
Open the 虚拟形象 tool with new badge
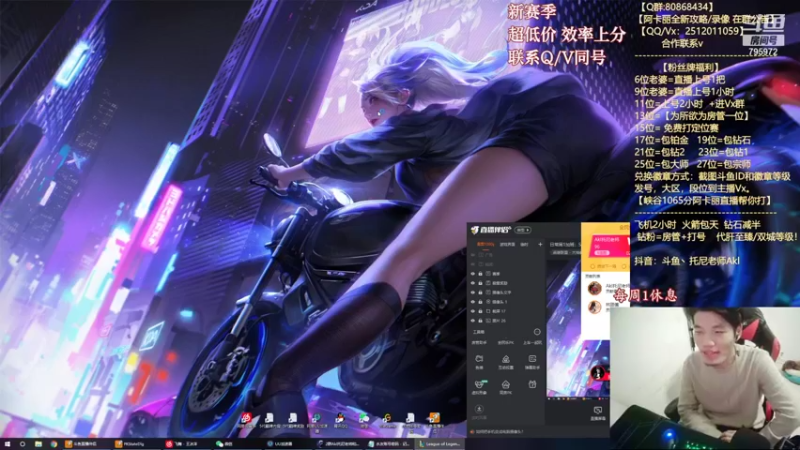[x=479, y=387]
